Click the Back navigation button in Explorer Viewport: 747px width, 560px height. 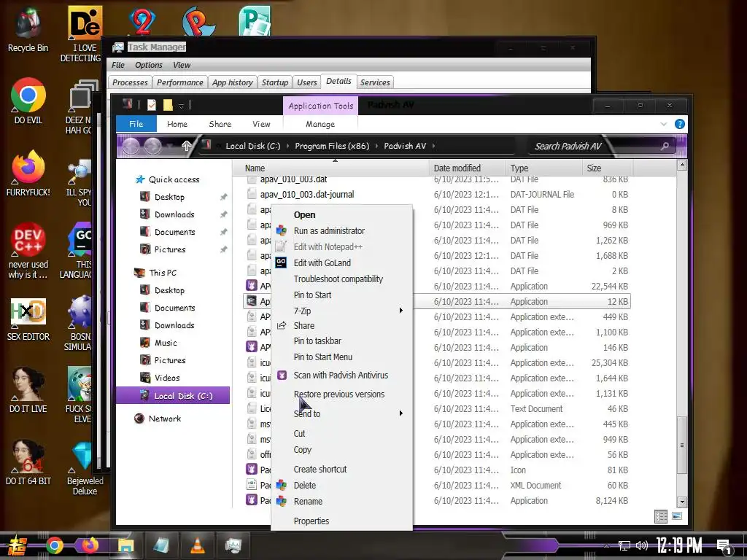pos(131,146)
